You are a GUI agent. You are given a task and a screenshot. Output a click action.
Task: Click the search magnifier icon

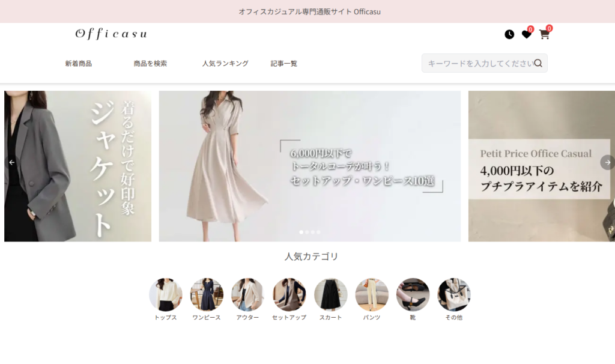click(538, 63)
